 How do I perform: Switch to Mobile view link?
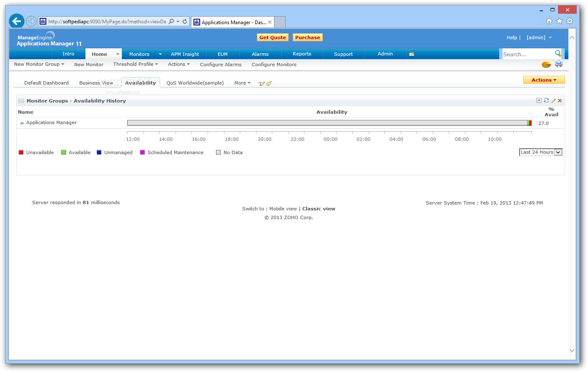[x=283, y=209]
